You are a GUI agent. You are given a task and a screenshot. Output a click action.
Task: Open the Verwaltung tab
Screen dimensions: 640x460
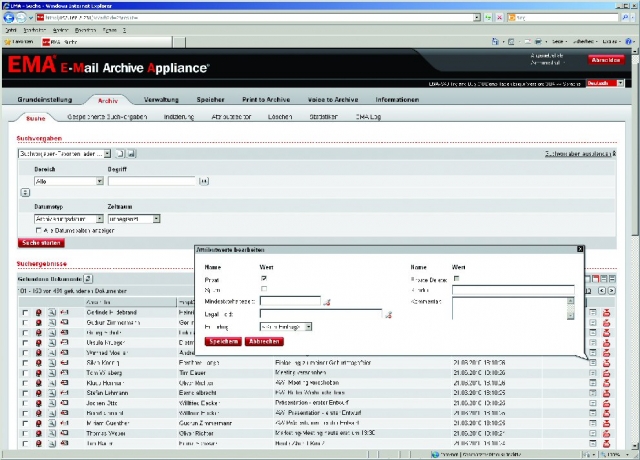coord(161,100)
